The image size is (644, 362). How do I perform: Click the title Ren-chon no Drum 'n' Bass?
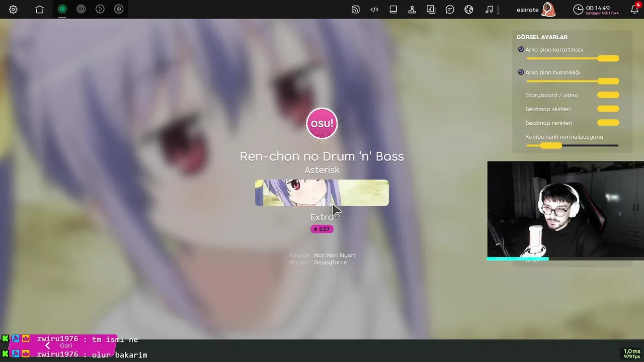(x=322, y=156)
